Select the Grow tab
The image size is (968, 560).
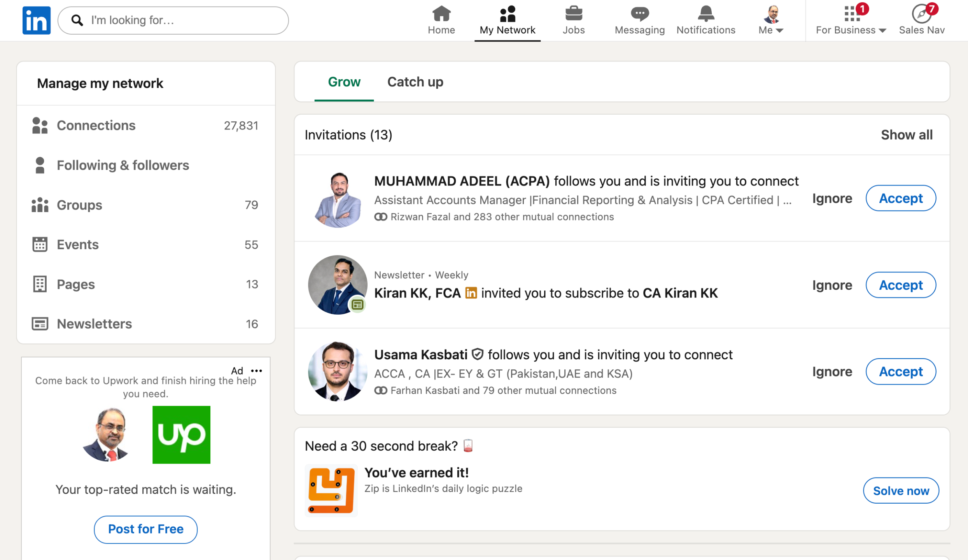[344, 82]
